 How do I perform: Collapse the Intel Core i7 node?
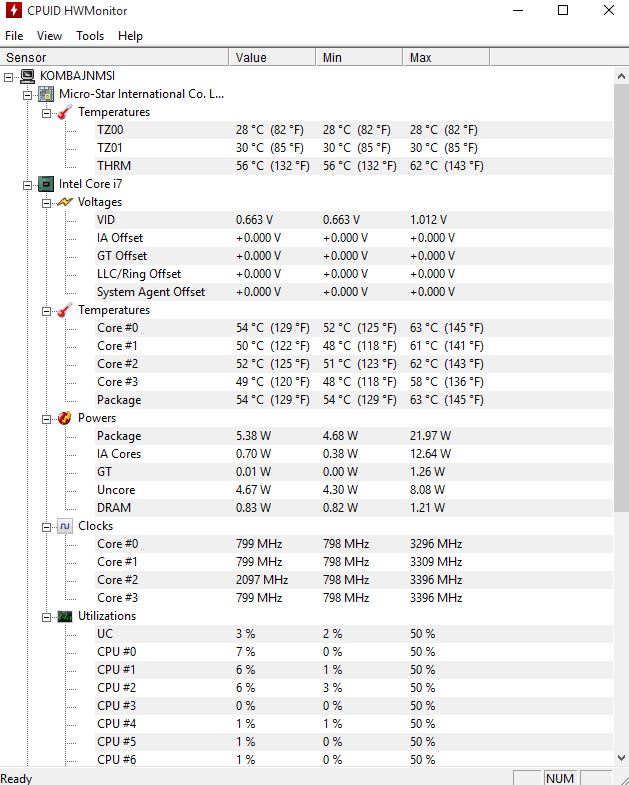(x=28, y=185)
